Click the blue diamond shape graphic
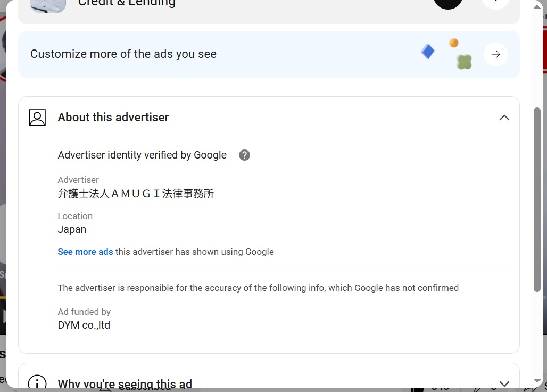 point(428,51)
